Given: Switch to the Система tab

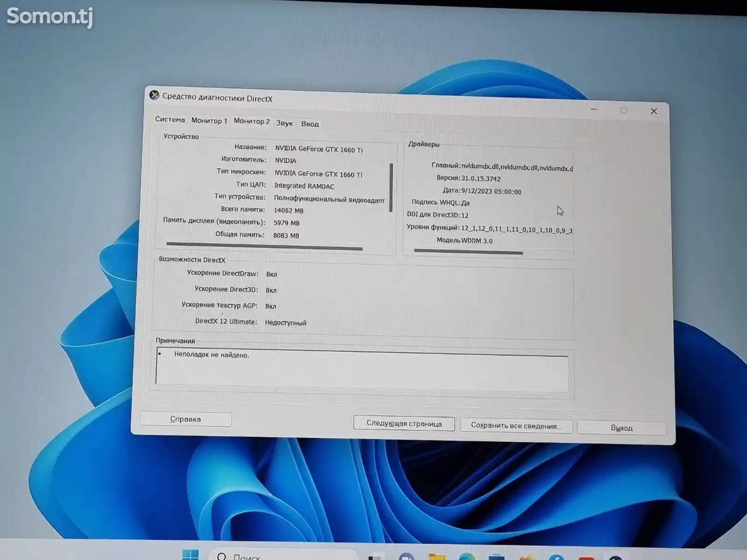Looking at the screenshot, I should pos(170,119).
